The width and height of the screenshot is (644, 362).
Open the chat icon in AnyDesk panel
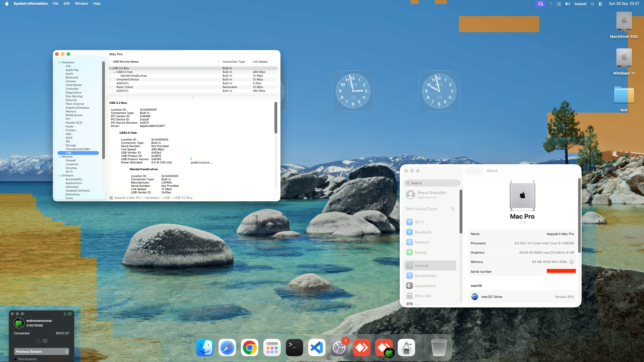point(45,341)
